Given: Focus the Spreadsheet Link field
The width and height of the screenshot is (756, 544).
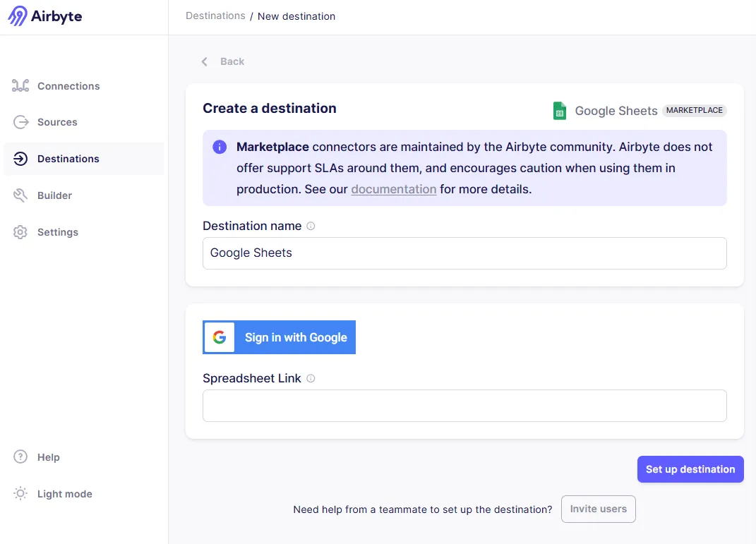Looking at the screenshot, I should pyautogui.click(x=464, y=406).
